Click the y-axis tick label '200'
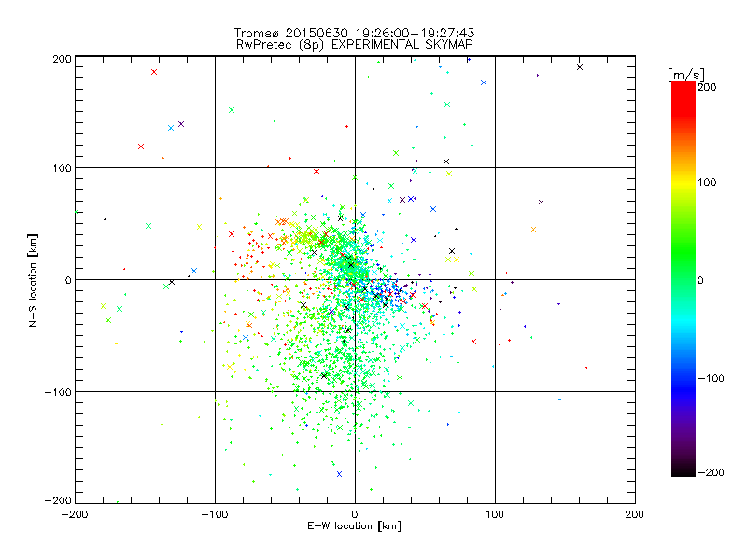This screenshot has width=747, height=560. tap(62, 59)
